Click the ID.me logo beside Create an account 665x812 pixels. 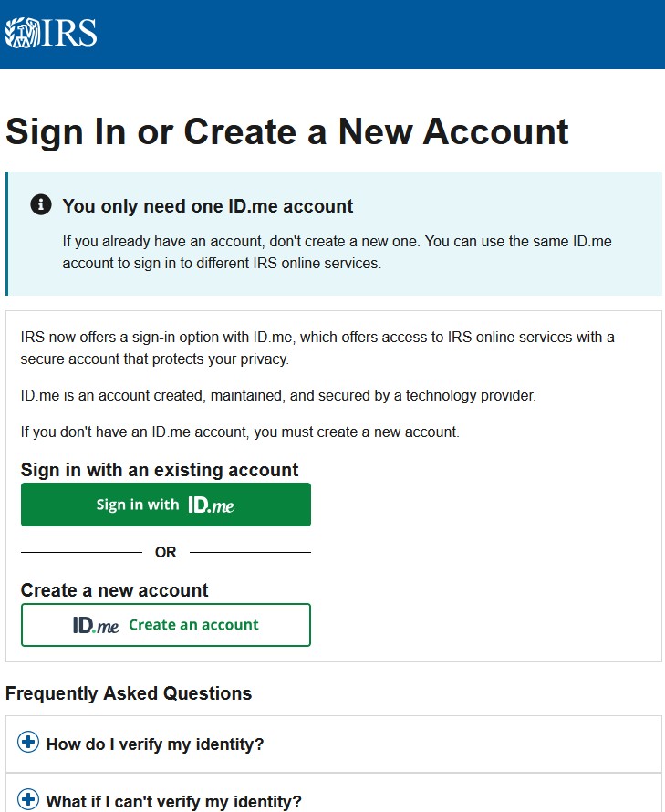[x=96, y=625]
